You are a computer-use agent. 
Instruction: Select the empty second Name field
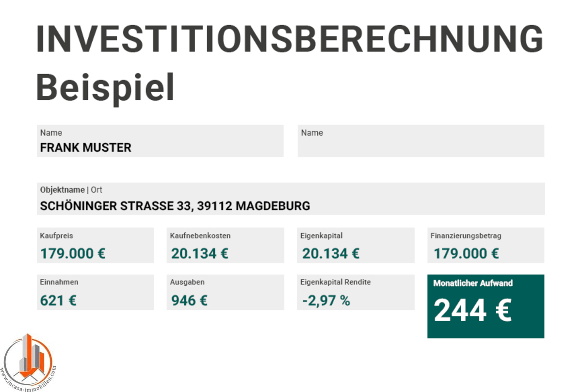coord(420,141)
